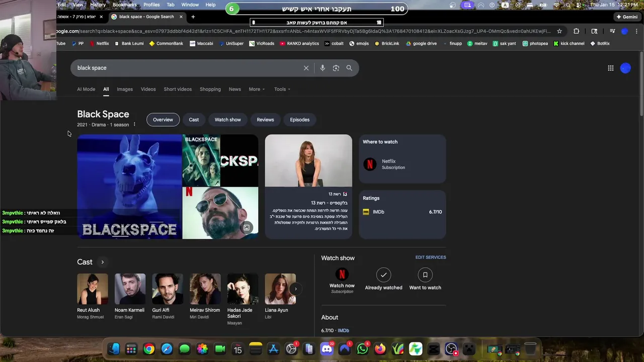The height and width of the screenshot is (362, 644).
Task: Show more cast with the carousel arrow
Action: [295, 289]
